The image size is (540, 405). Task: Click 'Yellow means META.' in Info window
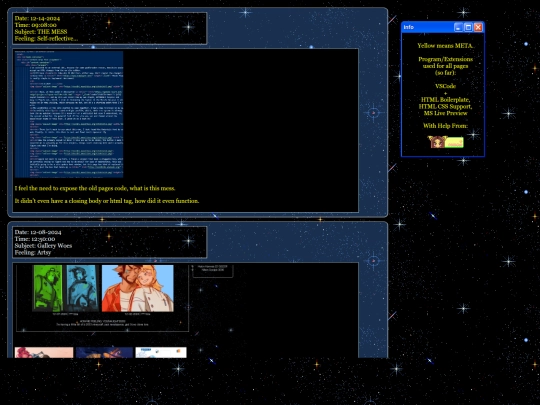445,45
